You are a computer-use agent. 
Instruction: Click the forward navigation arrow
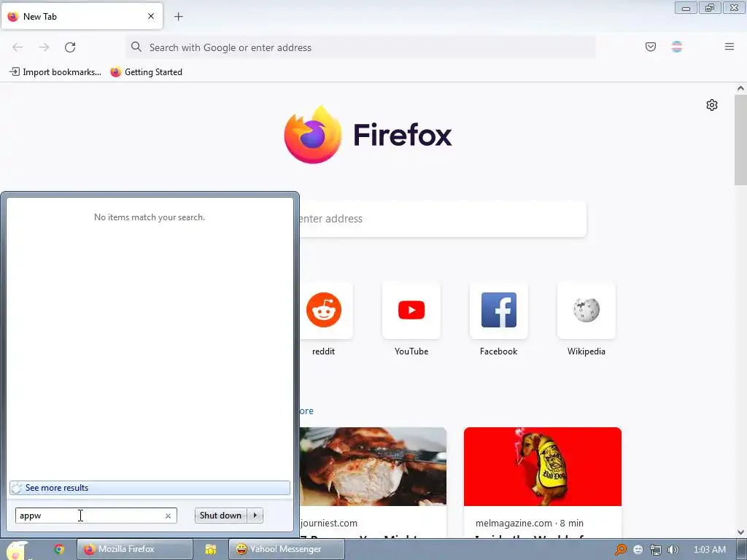44,47
